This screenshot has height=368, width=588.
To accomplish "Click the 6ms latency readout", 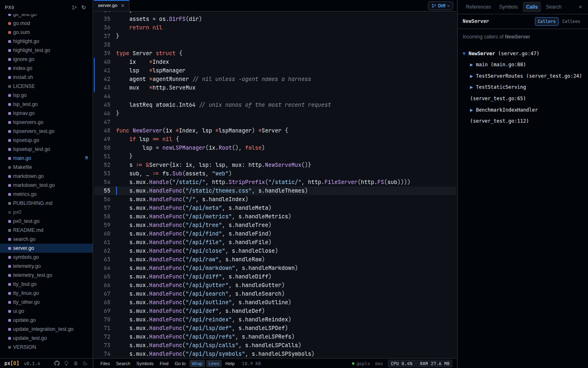I will click(379, 364).
